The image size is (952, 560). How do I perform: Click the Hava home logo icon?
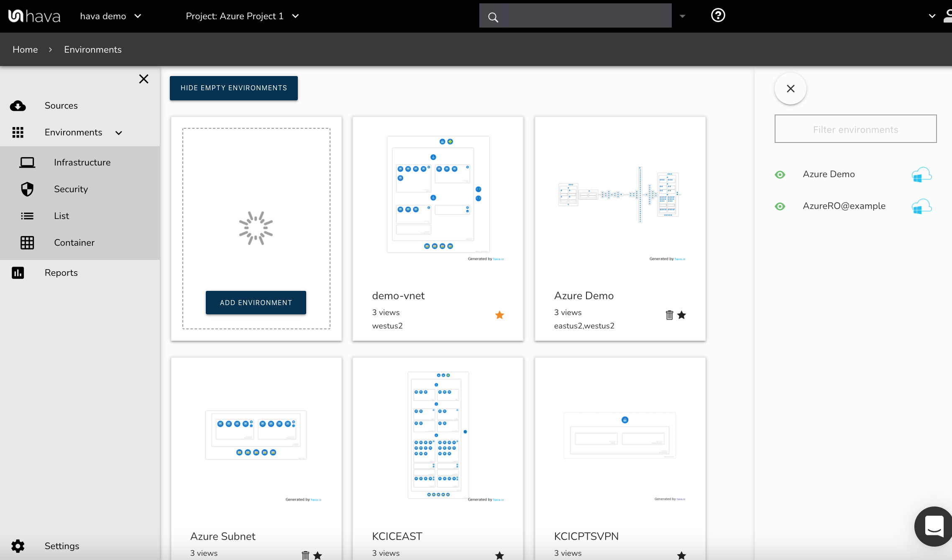(19, 15)
